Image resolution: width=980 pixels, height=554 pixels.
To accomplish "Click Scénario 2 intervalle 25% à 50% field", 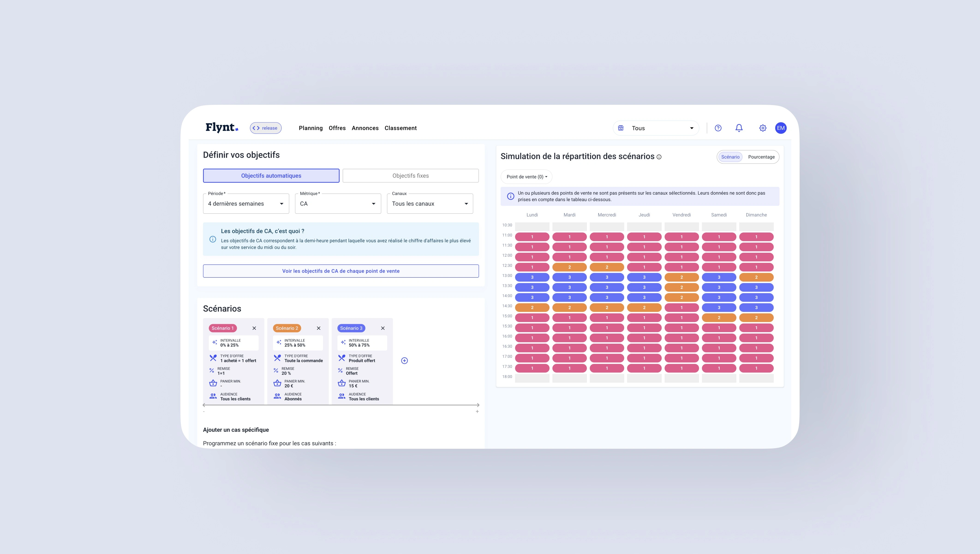I will tap(298, 343).
